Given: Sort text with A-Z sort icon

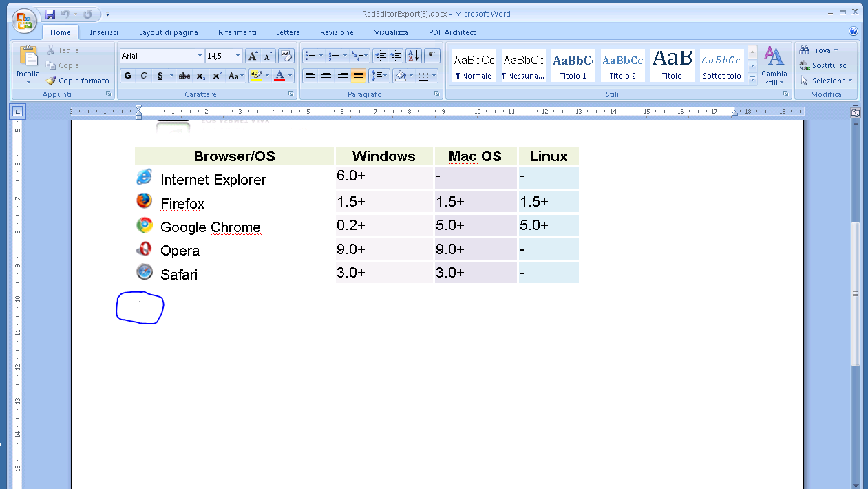Looking at the screenshot, I should (x=413, y=56).
